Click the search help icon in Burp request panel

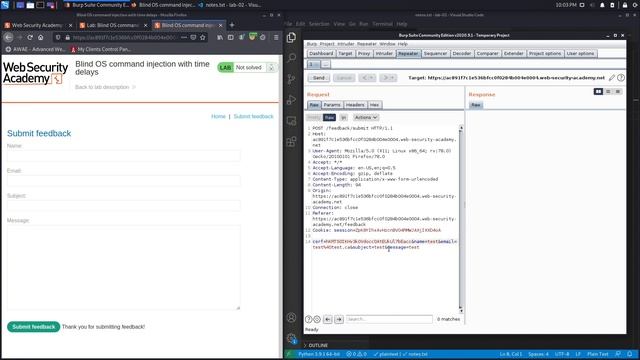[309, 319]
